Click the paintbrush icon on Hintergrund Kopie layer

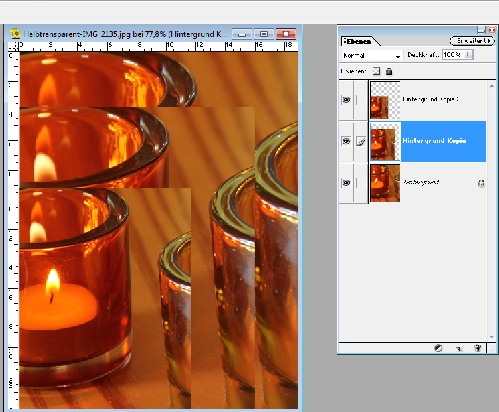[x=361, y=141]
